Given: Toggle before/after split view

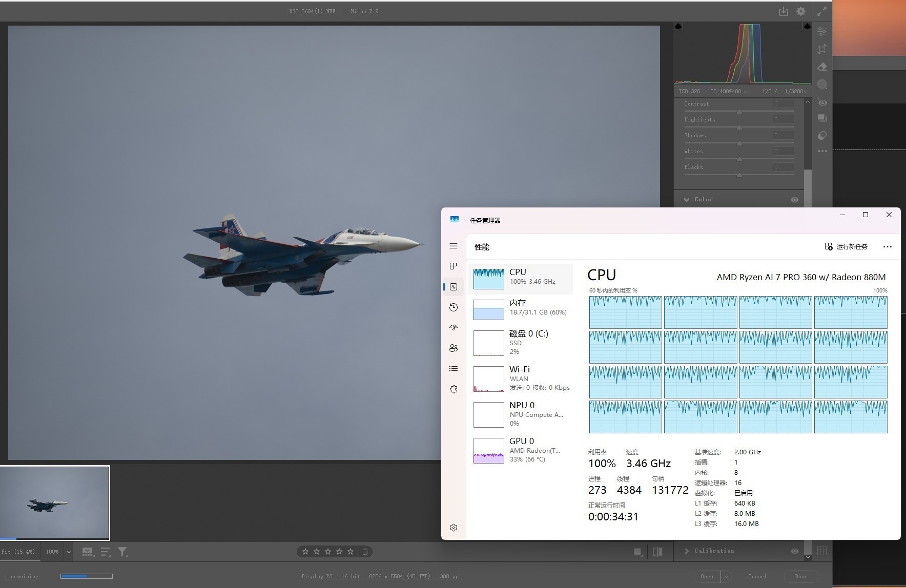Looking at the screenshot, I should pos(657,552).
